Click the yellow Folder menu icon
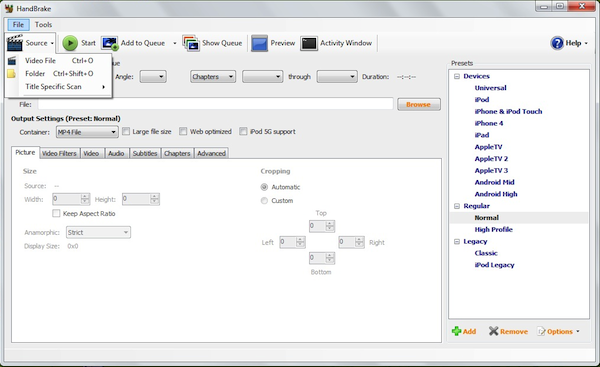The height and width of the screenshot is (367, 600). [11, 73]
